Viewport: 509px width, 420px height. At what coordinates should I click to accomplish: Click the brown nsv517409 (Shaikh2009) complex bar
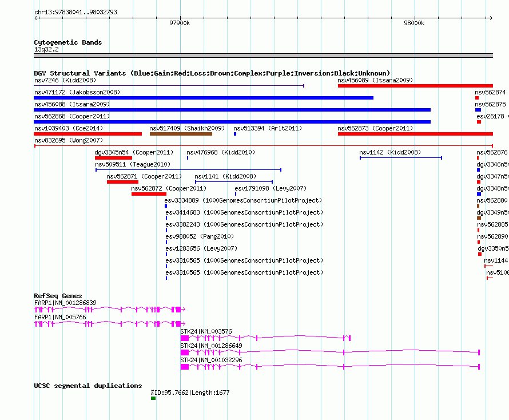tap(181, 134)
